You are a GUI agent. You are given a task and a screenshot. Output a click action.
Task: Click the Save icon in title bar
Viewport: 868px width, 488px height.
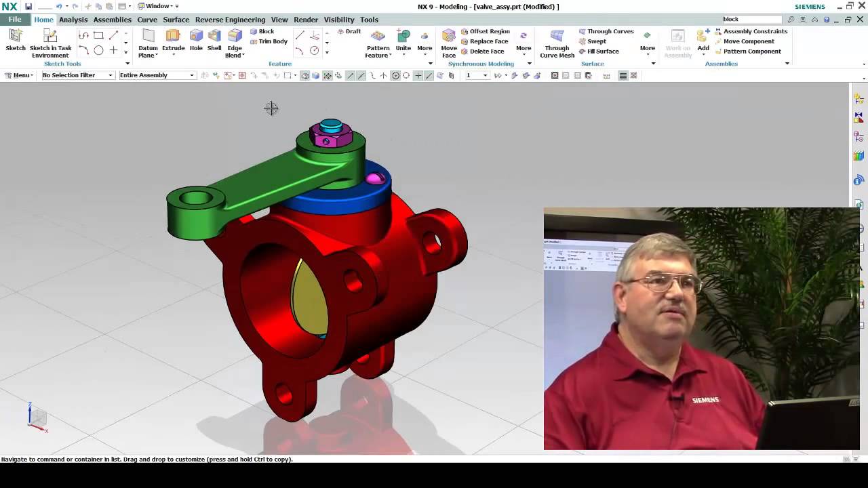pyautogui.click(x=28, y=6)
